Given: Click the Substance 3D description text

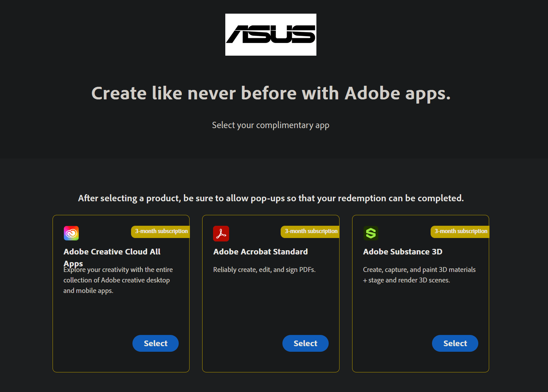Looking at the screenshot, I should [x=419, y=275].
